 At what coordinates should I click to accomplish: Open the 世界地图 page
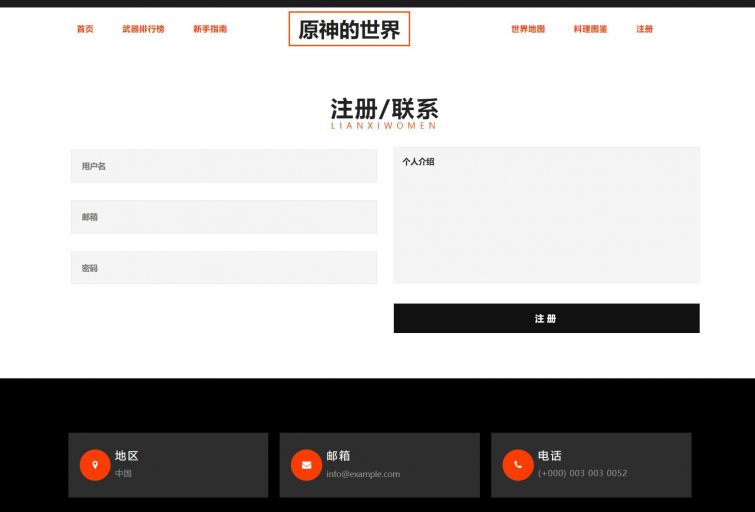pos(528,29)
